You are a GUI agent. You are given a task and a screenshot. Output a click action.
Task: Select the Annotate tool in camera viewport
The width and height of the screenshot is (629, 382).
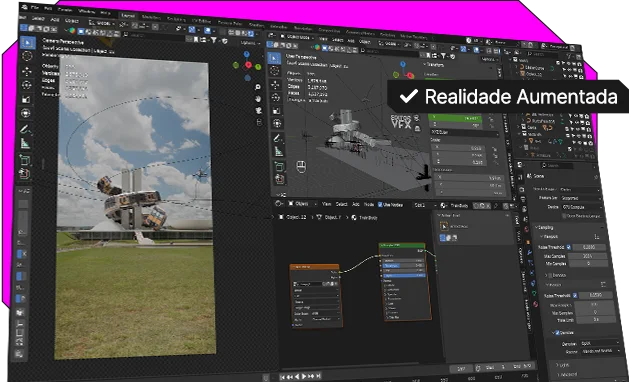(x=25, y=129)
